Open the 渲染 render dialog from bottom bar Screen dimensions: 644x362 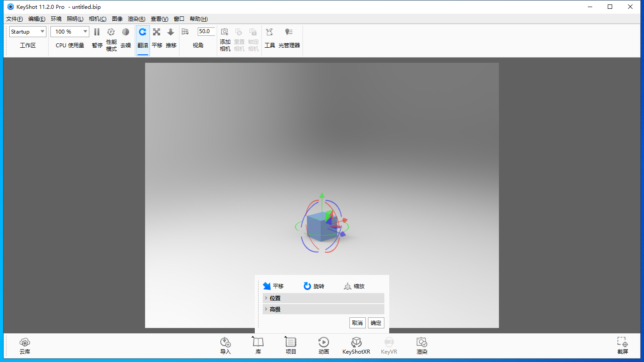pos(422,346)
